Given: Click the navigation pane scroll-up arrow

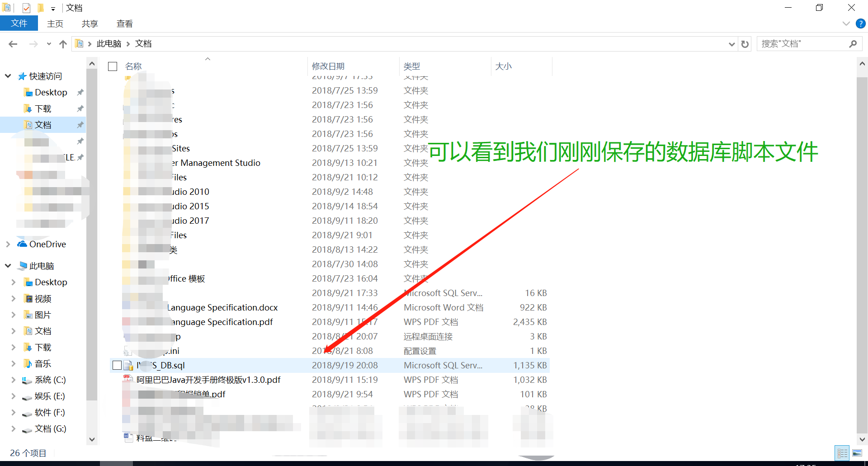Looking at the screenshot, I should click(x=92, y=64).
